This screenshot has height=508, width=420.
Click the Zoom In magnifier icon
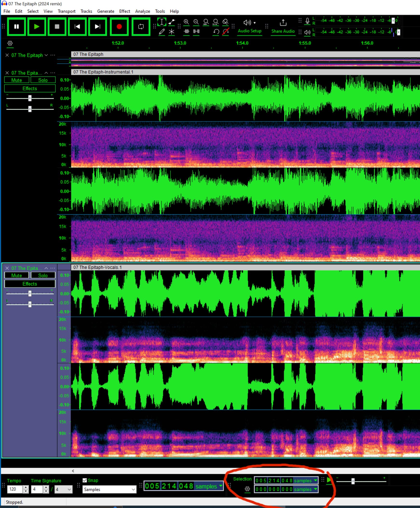point(186,22)
